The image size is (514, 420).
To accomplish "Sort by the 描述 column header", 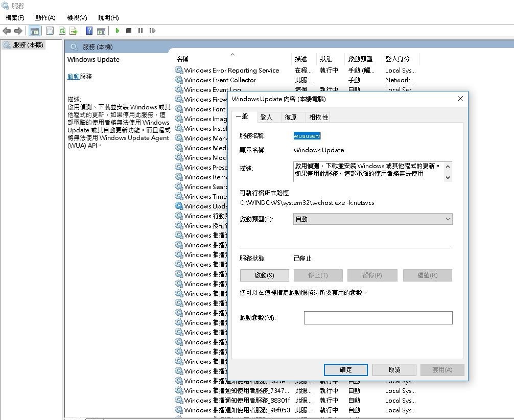I will 304,59.
